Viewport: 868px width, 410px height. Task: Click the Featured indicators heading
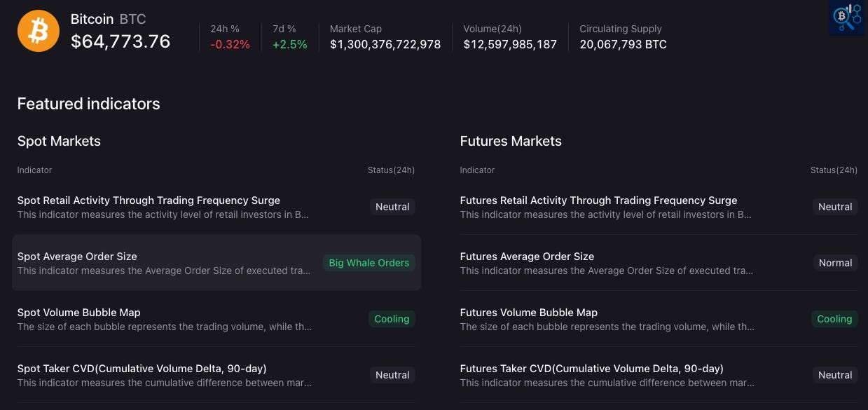[89, 104]
